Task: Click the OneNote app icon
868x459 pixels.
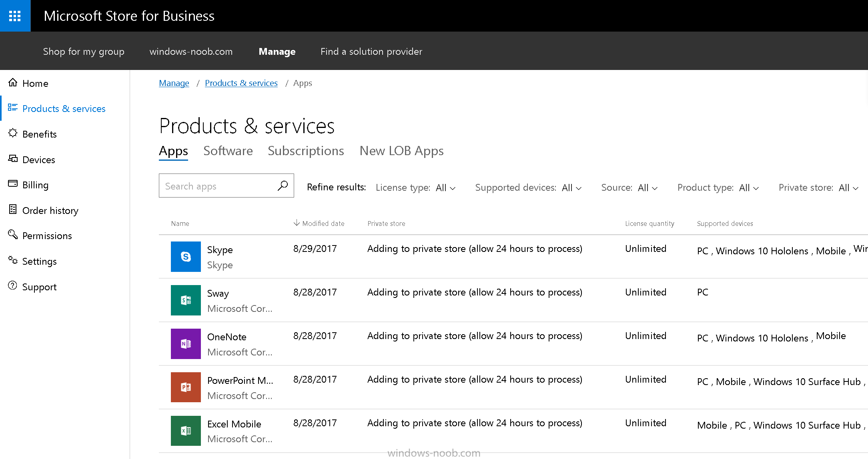Action: click(186, 344)
